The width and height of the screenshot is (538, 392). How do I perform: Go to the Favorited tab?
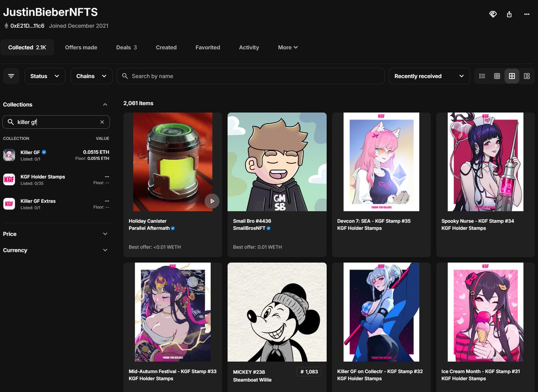click(208, 47)
